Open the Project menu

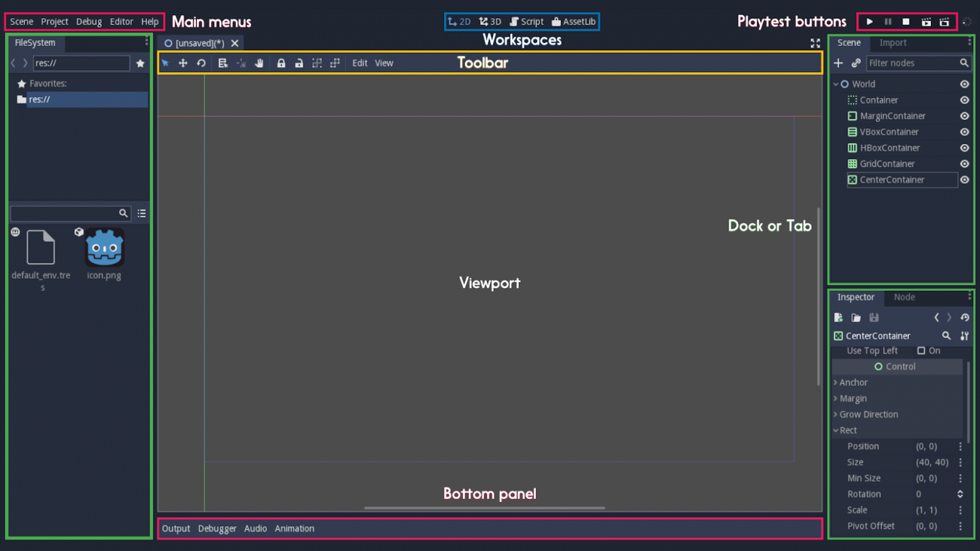(55, 21)
